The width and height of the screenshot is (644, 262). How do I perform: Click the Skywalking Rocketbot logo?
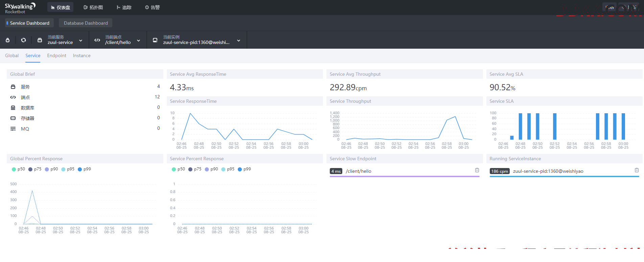[20, 8]
